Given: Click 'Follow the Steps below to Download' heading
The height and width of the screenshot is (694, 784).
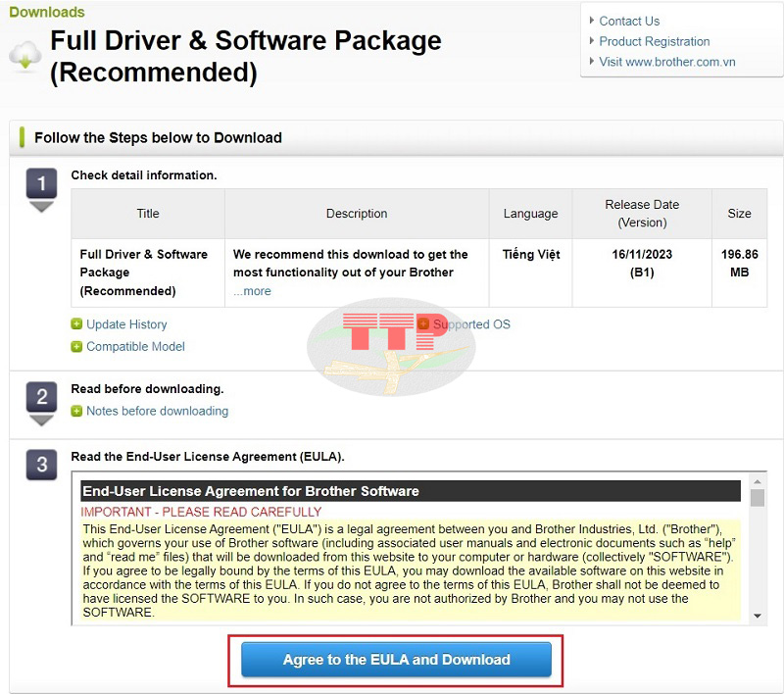Looking at the screenshot, I should coord(158,137).
